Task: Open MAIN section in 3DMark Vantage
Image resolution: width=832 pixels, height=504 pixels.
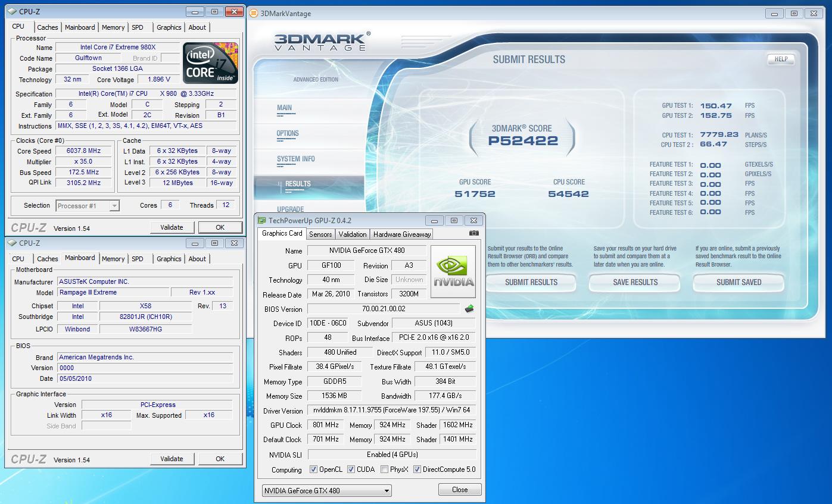Action: pos(285,108)
